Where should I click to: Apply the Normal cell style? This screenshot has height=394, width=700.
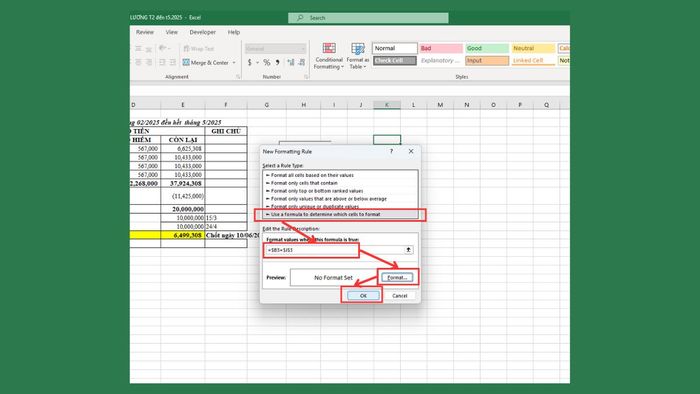pos(395,48)
